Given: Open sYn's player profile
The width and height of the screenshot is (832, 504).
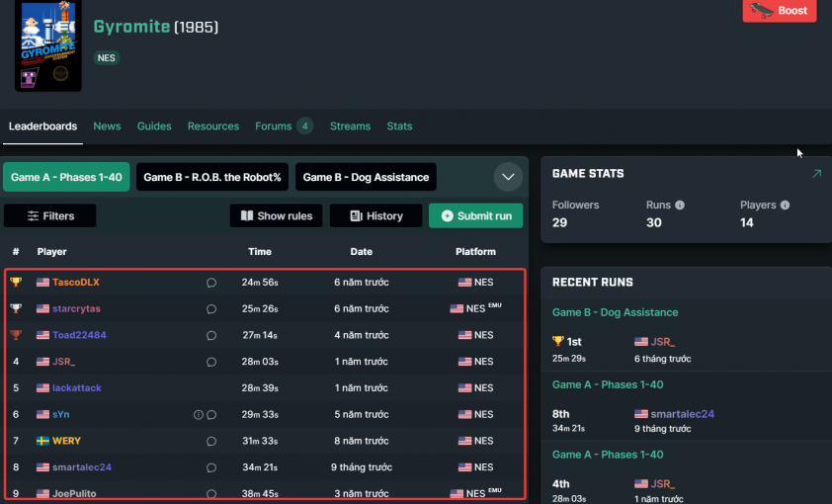Looking at the screenshot, I should (61, 414).
